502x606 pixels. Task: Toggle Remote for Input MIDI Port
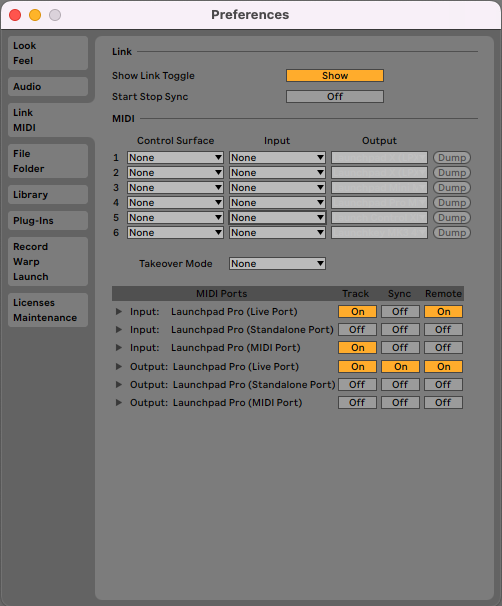(x=443, y=347)
